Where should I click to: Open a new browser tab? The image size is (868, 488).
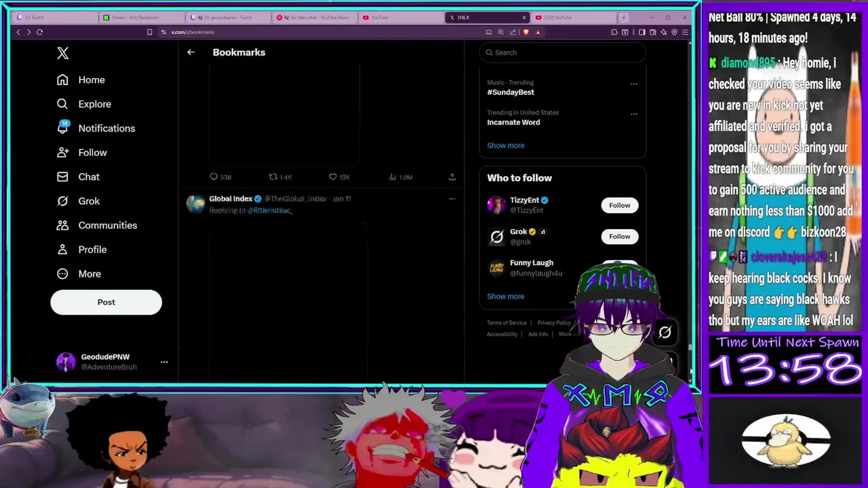[624, 18]
